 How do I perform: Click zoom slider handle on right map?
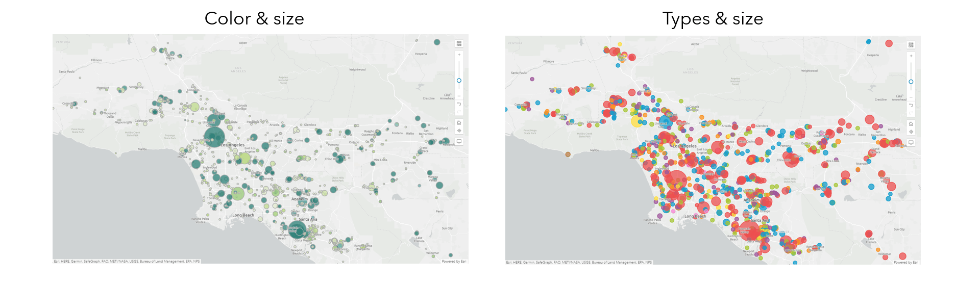(911, 82)
